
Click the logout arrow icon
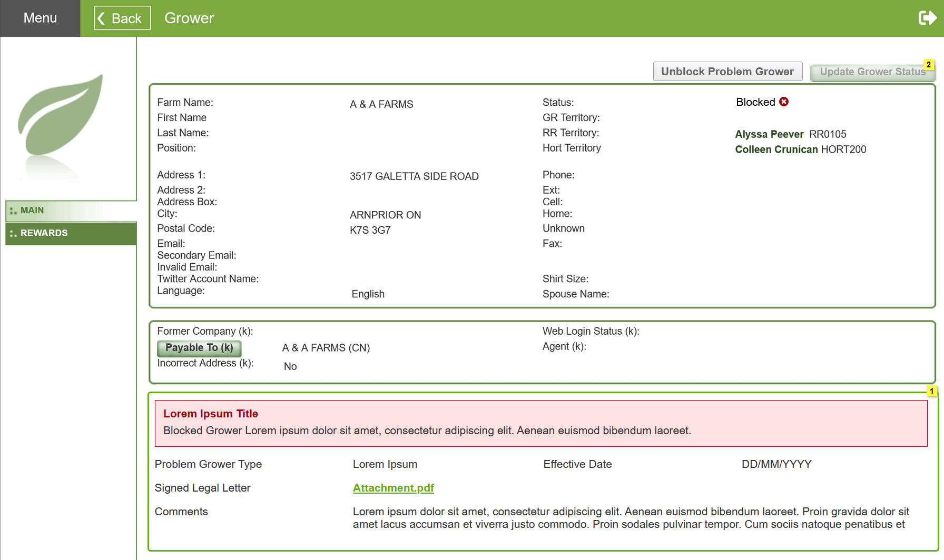(927, 18)
